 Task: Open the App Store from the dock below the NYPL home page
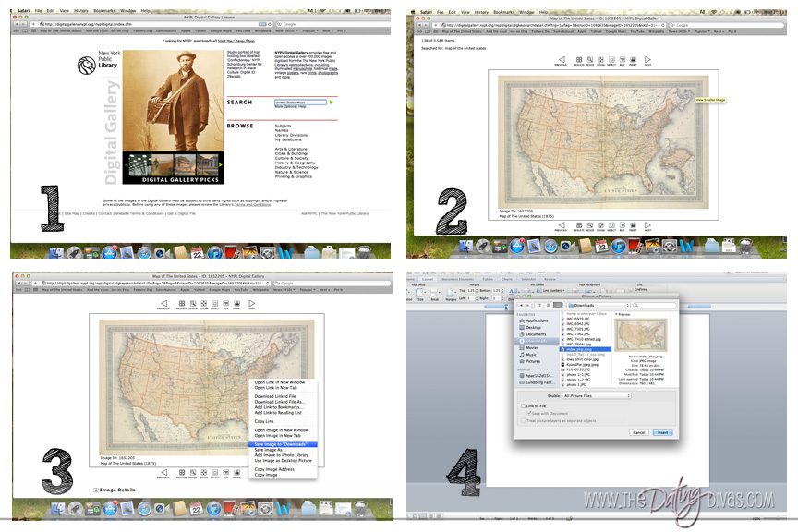pos(109,252)
